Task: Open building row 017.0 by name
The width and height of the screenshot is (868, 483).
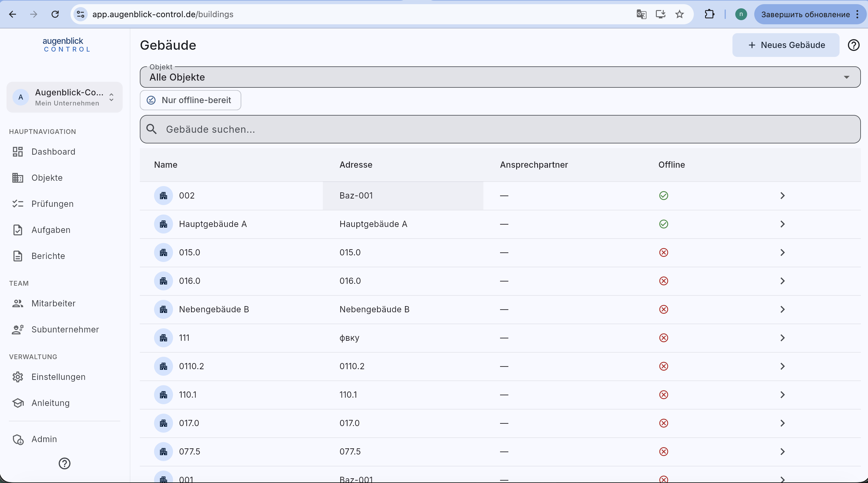Action: [x=189, y=423]
